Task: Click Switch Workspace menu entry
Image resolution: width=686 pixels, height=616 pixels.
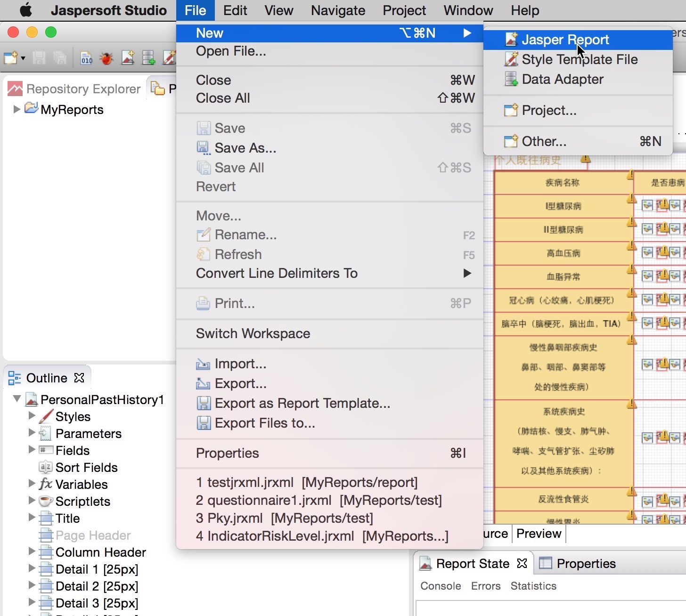Action: point(330,333)
